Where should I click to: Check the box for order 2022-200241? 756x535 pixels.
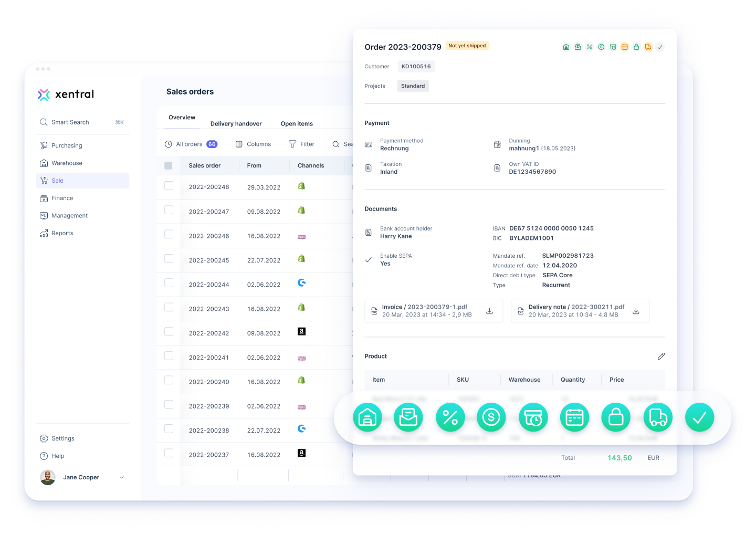tap(169, 355)
